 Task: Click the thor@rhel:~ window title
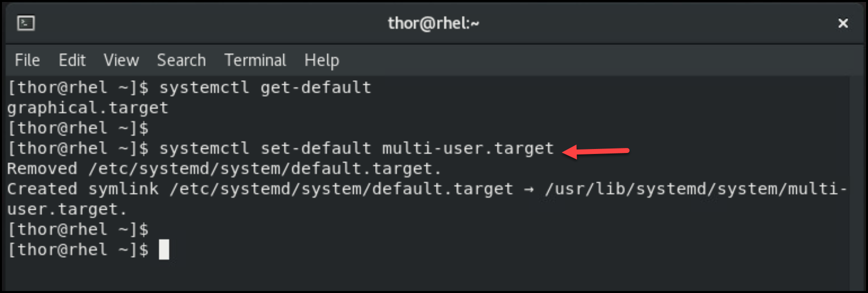pyautogui.click(x=433, y=23)
